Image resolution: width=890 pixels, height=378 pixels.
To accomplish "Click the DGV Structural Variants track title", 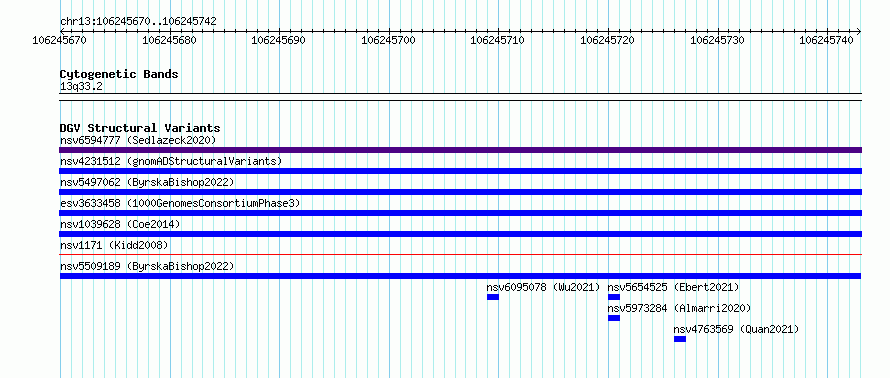I will pyautogui.click(x=140, y=128).
